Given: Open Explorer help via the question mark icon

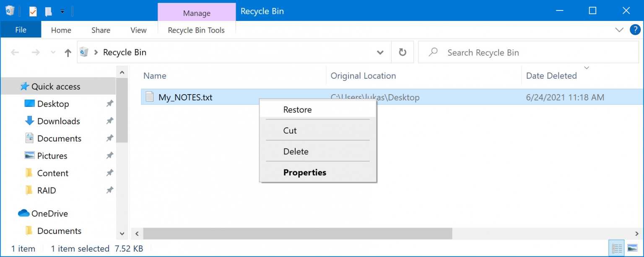Looking at the screenshot, I should coord(635,29).
